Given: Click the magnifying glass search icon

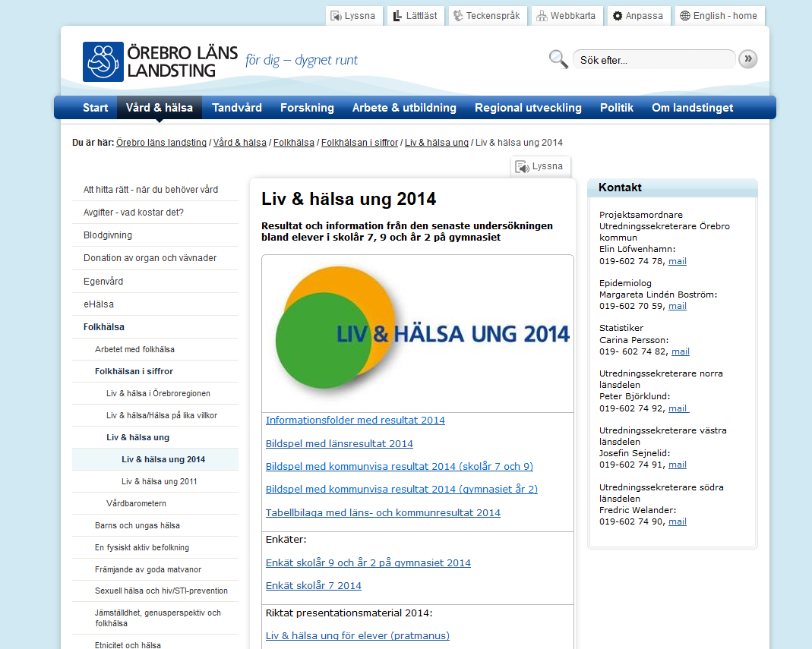Looking at the screenshot, I should (558, 59).
